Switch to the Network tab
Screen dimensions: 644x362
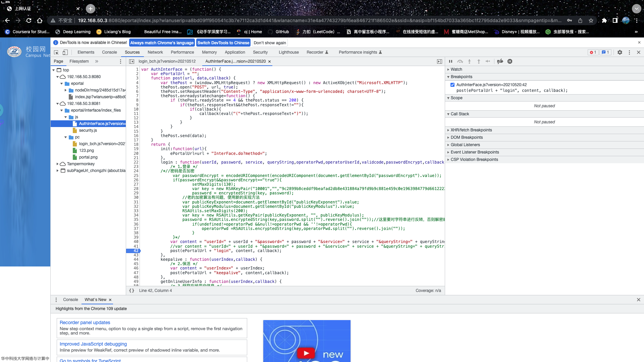click(155, 52)
